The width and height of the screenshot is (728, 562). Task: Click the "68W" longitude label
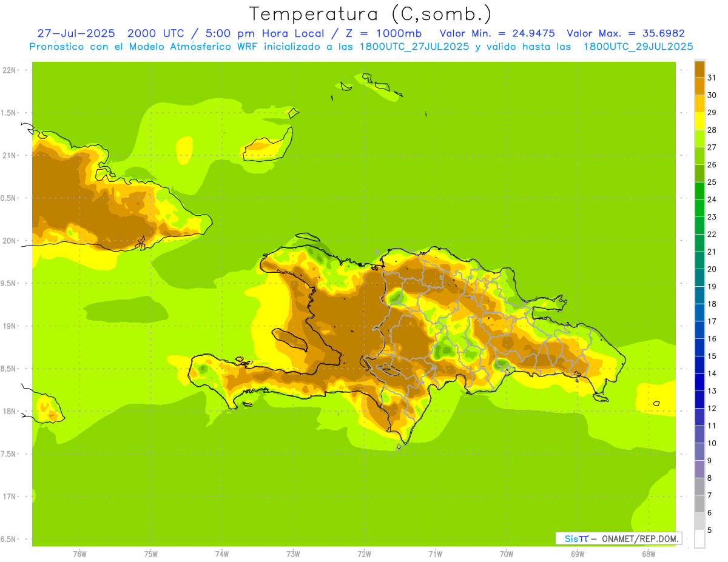(649, 554)
